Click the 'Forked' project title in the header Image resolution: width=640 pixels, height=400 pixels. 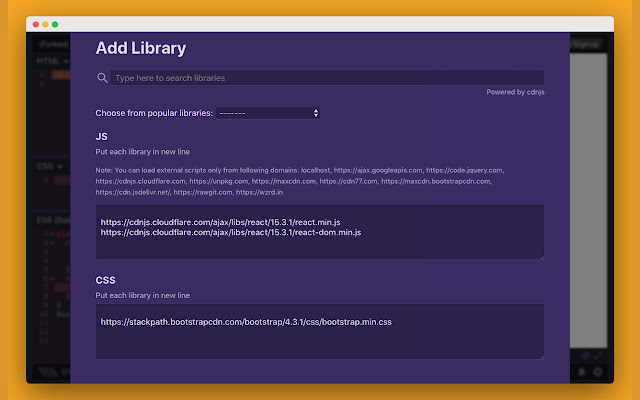coord(50,45)
